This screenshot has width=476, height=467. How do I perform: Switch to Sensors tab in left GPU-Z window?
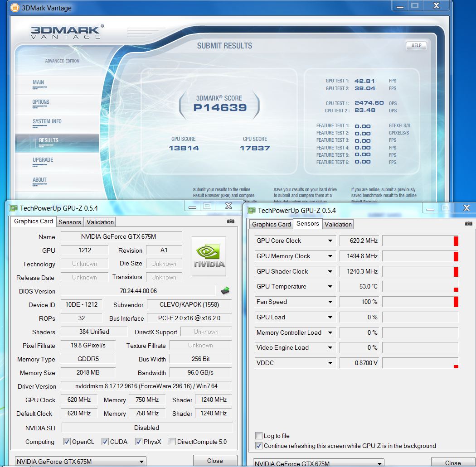point(70,222)
